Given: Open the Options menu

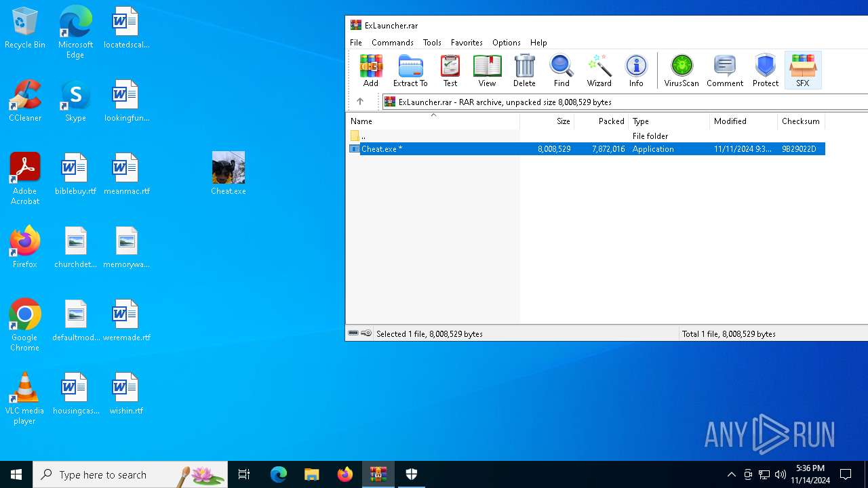Looking at the screenshot, I should click(507, 42).
